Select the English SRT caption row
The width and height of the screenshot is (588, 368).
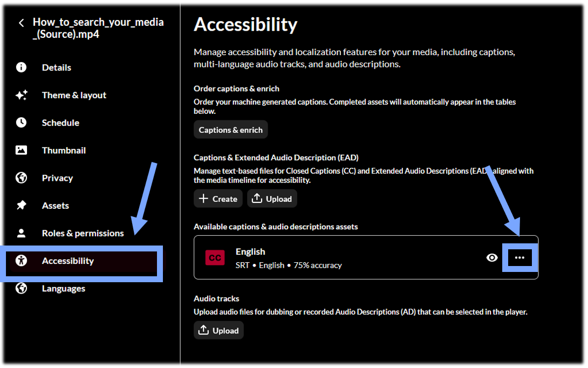click(366, 257)
